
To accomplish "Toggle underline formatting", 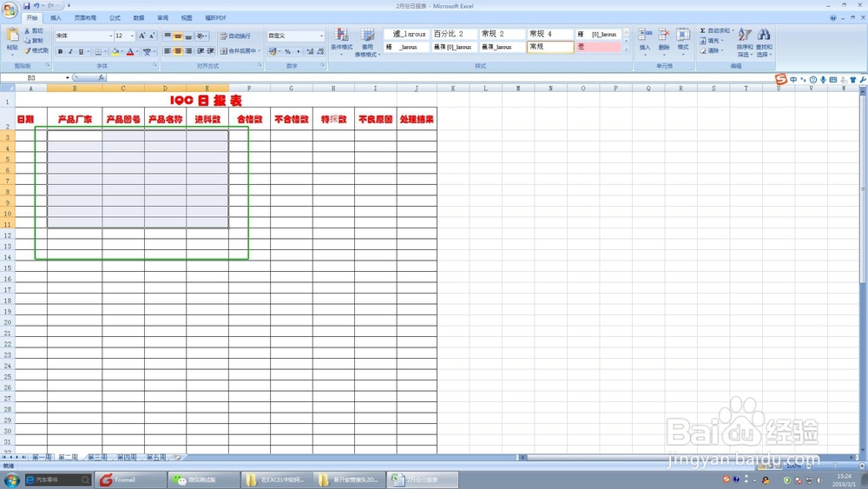I will (81, 51).
